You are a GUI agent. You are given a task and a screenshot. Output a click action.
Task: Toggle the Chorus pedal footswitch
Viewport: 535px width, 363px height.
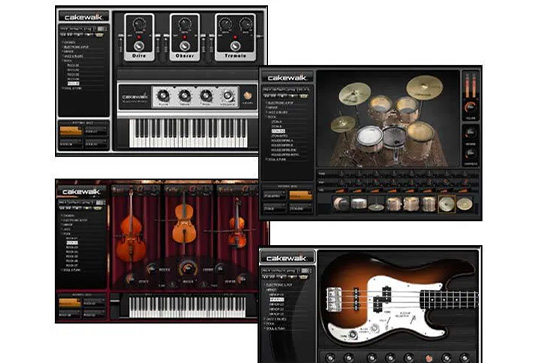coord(185,46)
